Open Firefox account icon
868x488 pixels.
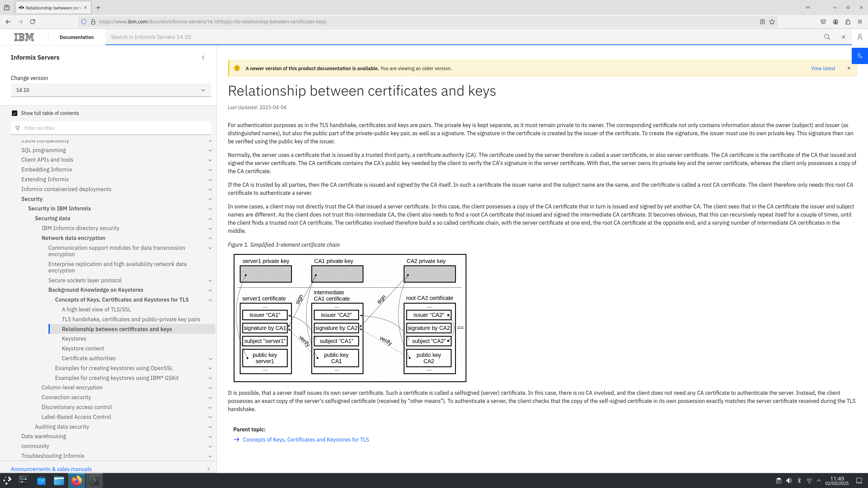pos(835,22)
